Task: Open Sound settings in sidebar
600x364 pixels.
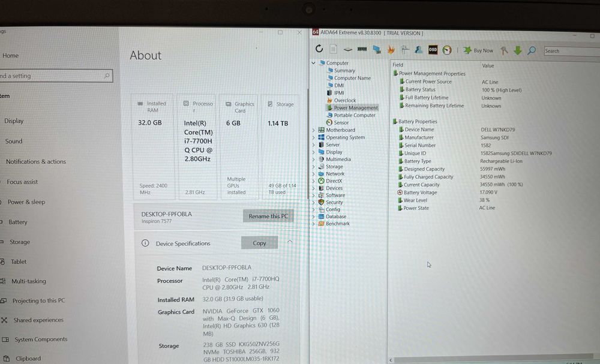Action: tap(14, 141)
